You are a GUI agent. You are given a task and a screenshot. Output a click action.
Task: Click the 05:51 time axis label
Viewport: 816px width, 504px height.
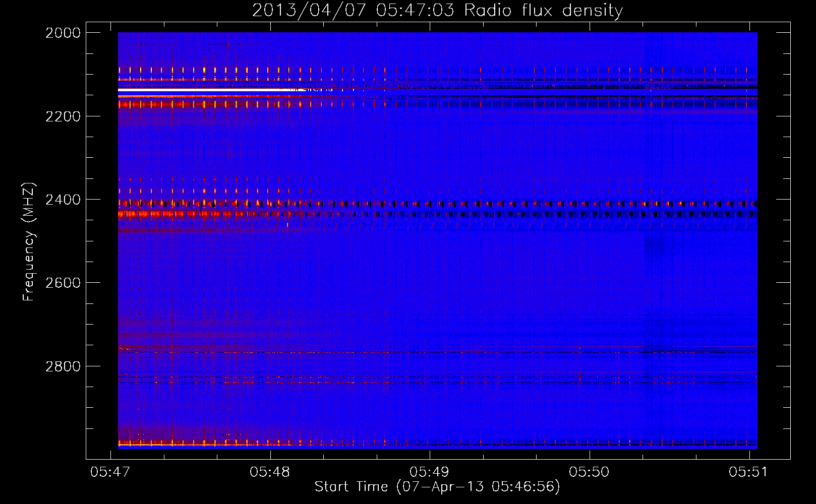748,472
